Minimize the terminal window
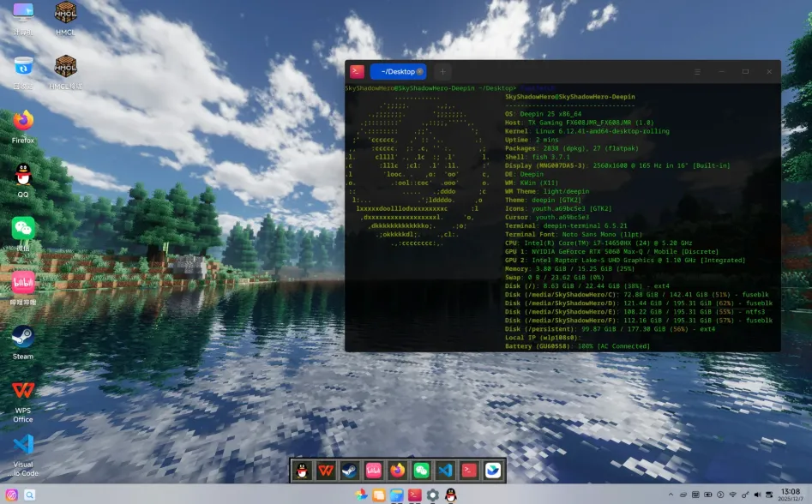Screen dimensions: 812x504 coord(721,72)
